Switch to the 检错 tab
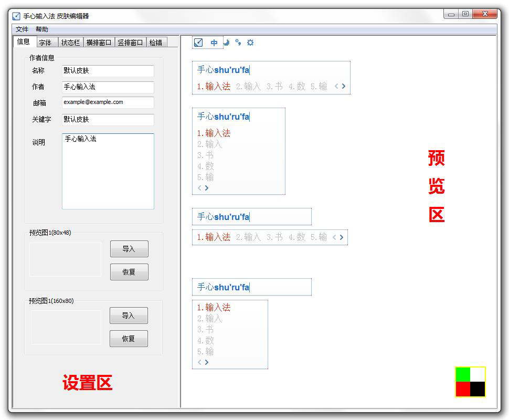 point(156,43)
